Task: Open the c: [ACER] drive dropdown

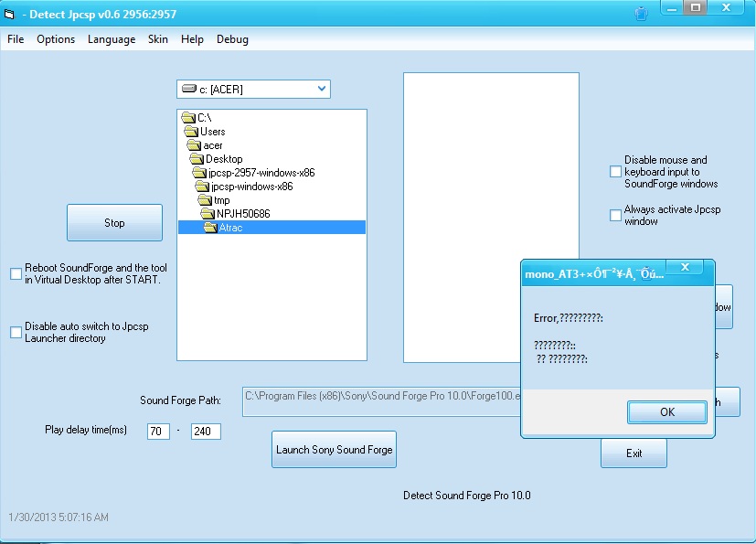Action: (x=322, y=90)
